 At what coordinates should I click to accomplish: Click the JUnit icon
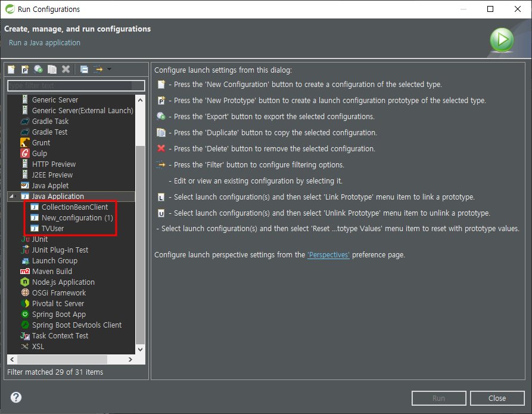[25, 239]
